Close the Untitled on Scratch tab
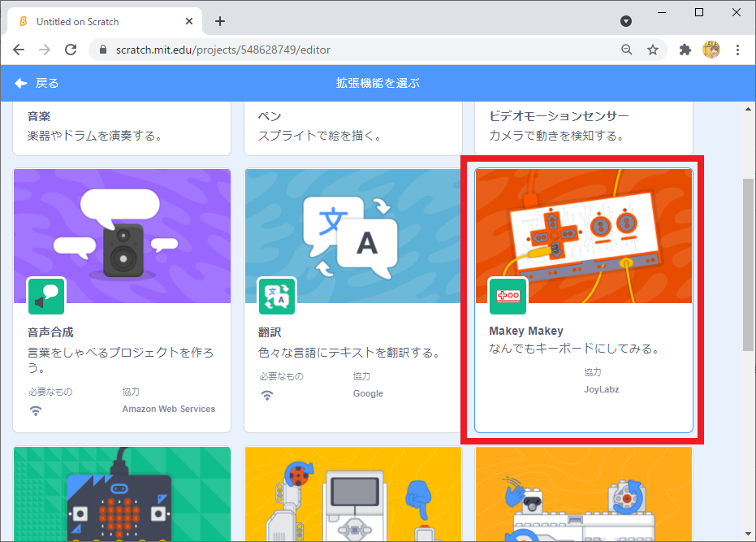This screenshot has height=542, width=756. [x=189, y=21]
